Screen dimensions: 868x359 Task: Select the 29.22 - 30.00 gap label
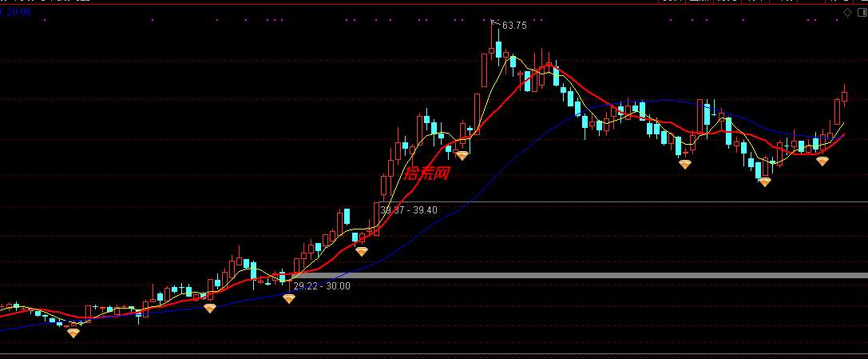coord(322,286)
